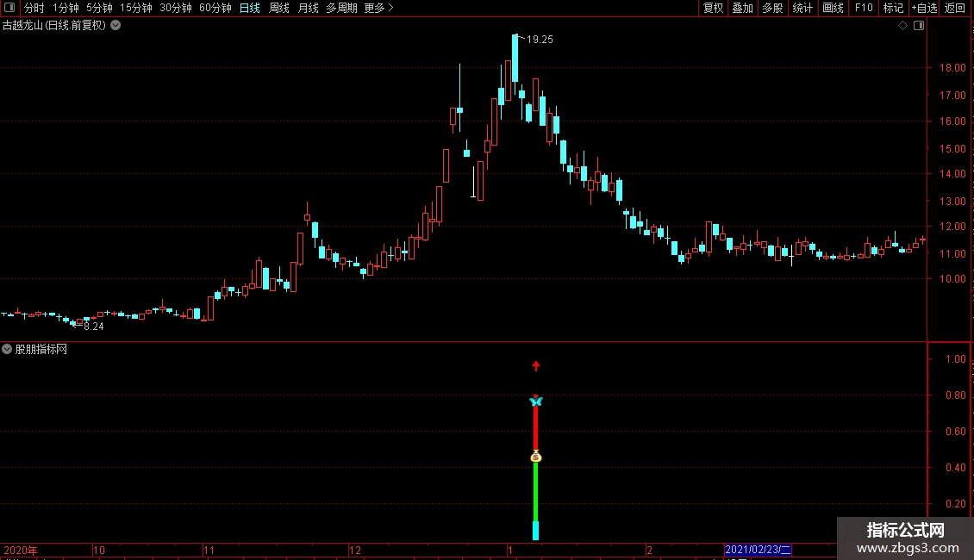Click month 10 on the time axis
This screenshot has width=974, height=560.
[x=99, y=550]
